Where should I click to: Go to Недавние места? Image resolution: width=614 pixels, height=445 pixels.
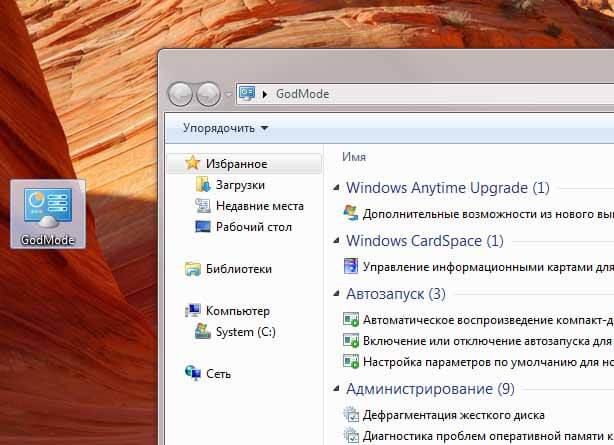click(x=259, y=206)
